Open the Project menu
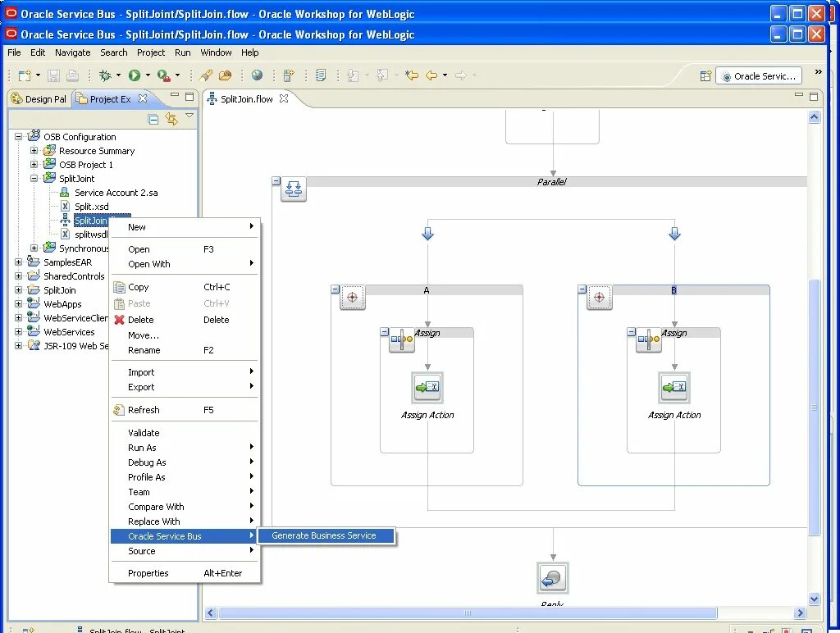The image size is (840, 633). (x=151, y=52)
